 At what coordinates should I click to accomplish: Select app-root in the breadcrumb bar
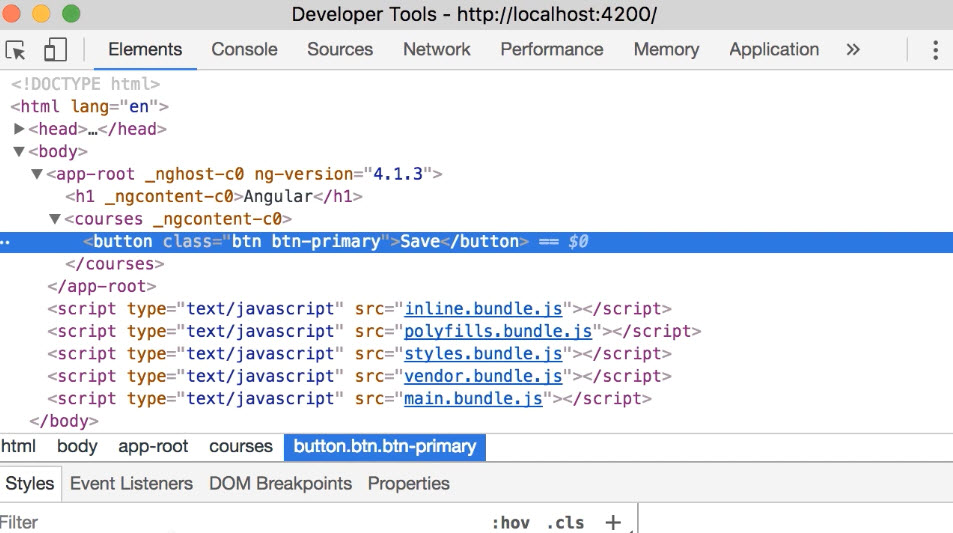coord(153,447)
